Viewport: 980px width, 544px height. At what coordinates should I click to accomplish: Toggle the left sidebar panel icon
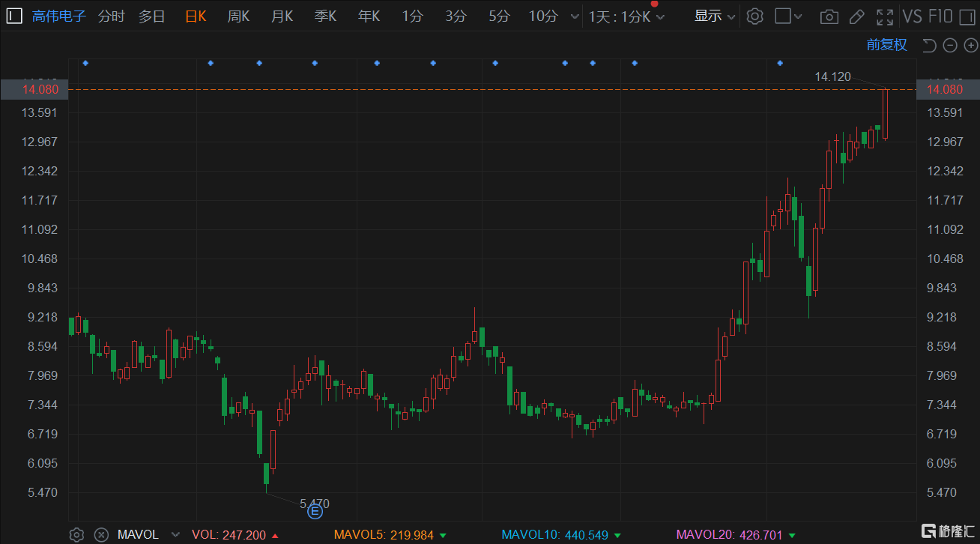coord(14,16)
